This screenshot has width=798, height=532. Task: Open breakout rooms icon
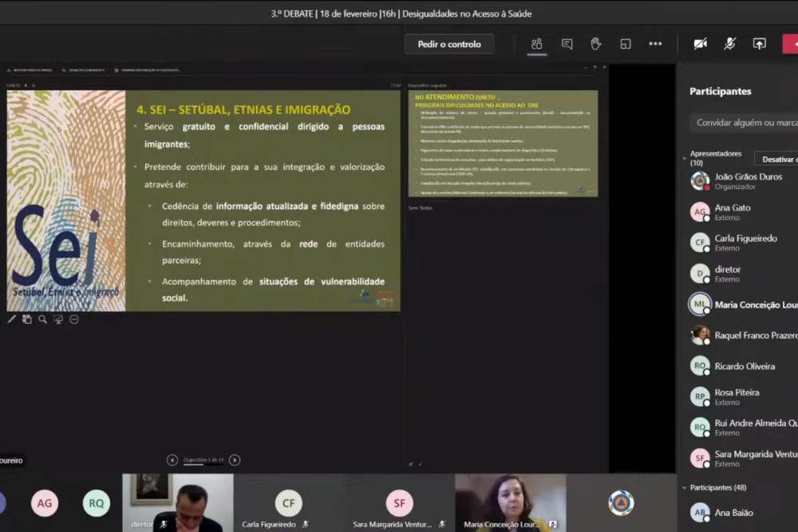pos(626,44)
